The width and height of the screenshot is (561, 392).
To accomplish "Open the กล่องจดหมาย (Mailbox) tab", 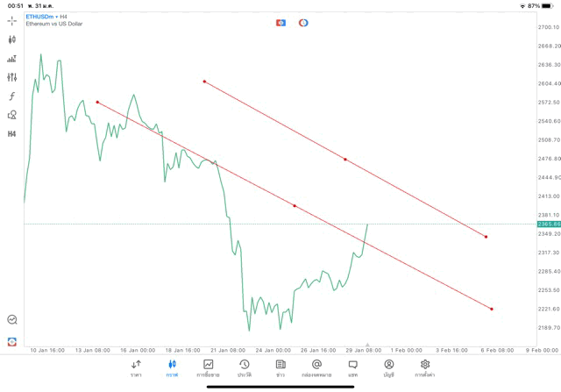I will [316, 367].
